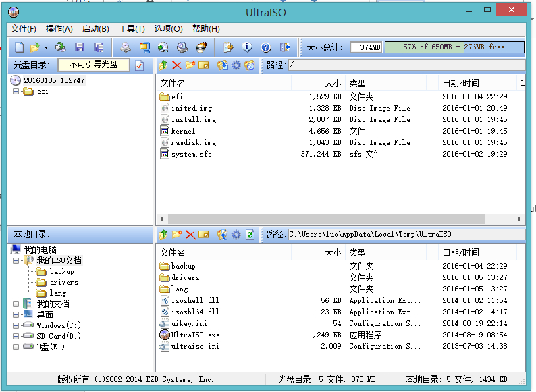Screen dimensions: 536x392
Task: Select system.sfs in the disc file list
Action: 192,154
